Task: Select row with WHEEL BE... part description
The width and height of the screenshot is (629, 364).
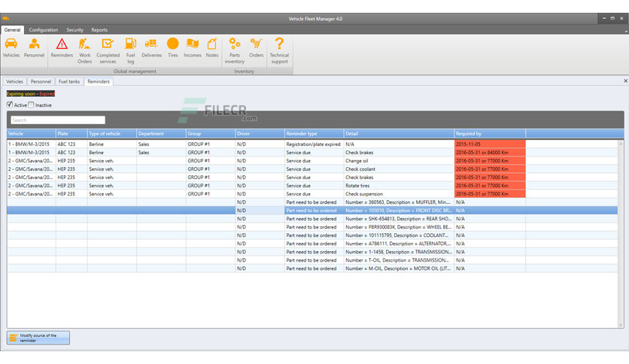Action: click(x=312, y=227)
